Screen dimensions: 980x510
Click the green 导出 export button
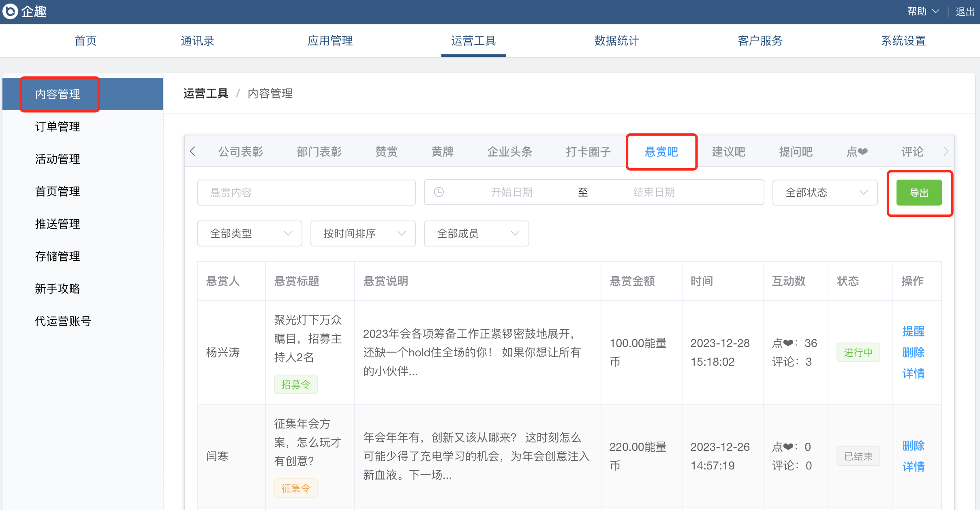point(919,193)
